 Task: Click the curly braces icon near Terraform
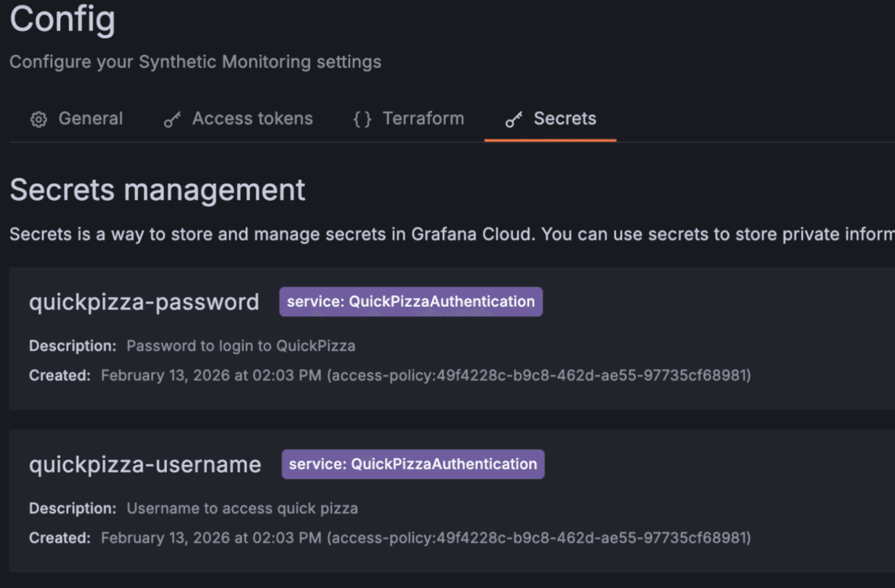click(x=362, y=119)
